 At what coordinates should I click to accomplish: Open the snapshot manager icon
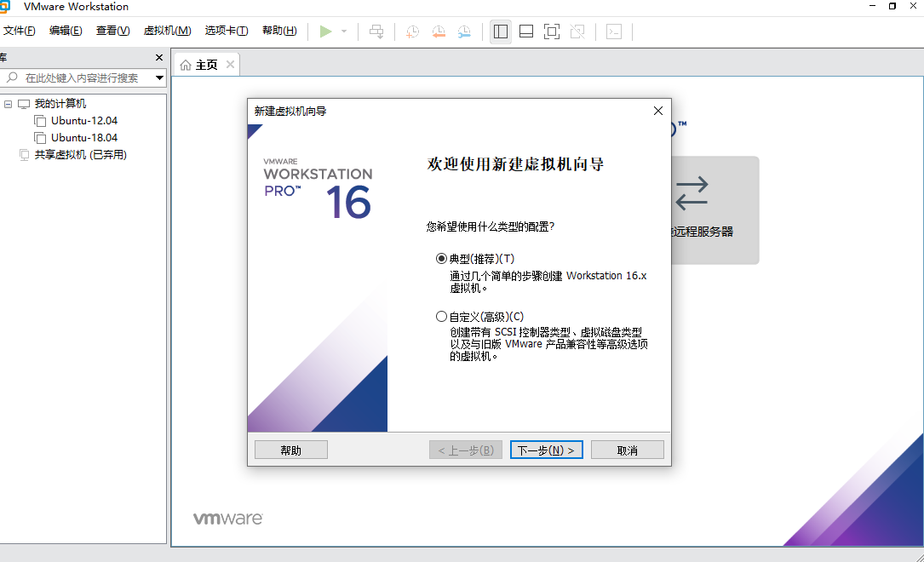click(x=464, y=32)
